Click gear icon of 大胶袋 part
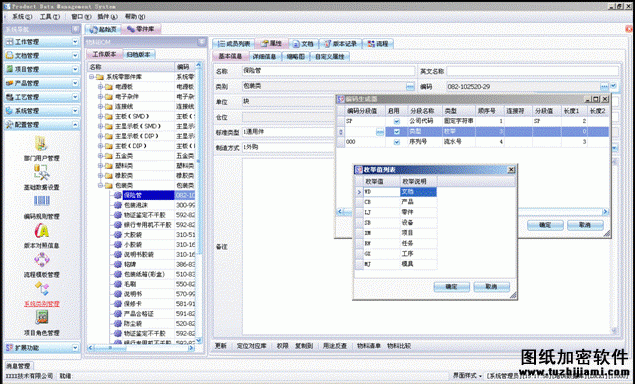Image resolution: width=635 pixels, height=384 pixels. point(117,235)
